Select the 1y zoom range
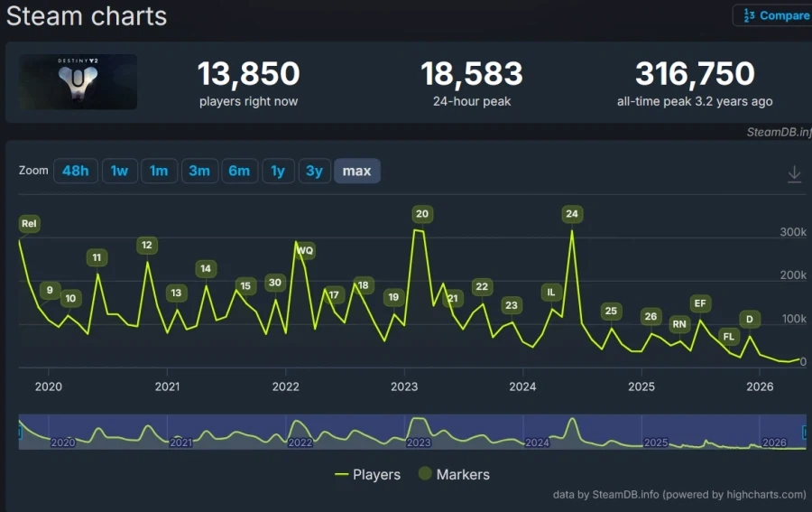This screenshot has width=812, height=512. pyautogui.click(x=278, y=171)
